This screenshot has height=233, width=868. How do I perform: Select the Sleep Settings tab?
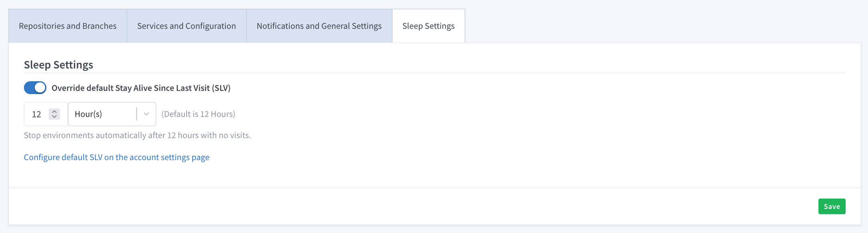[428, 26]
